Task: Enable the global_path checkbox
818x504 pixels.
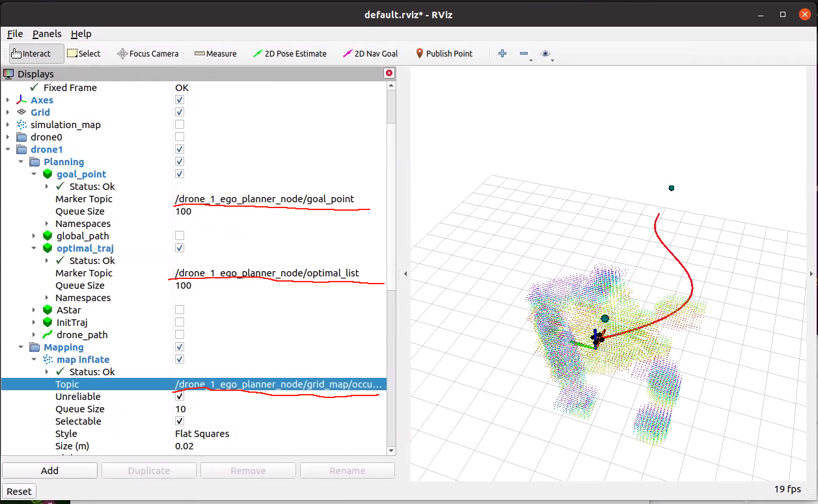Action: tap(180, 235)
